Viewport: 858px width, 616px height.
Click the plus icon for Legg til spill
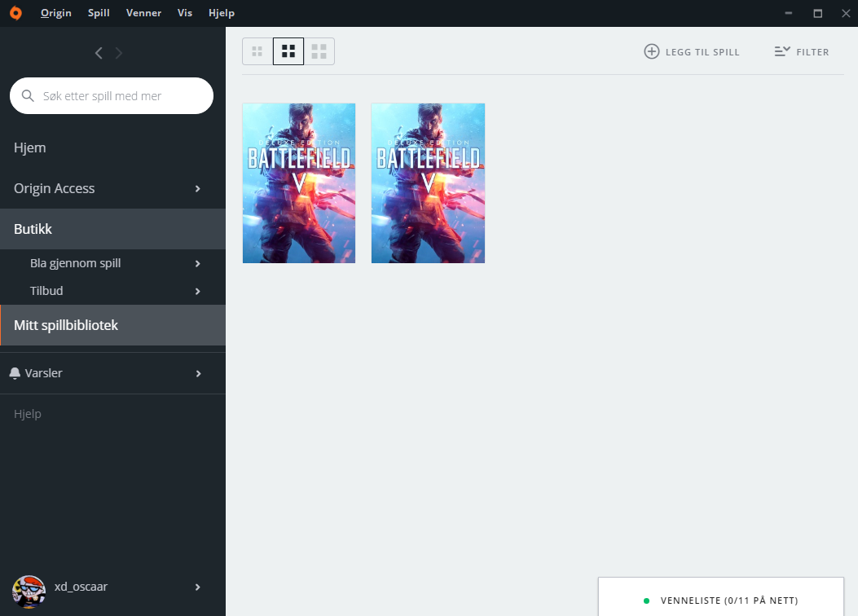tap(651, 51)
